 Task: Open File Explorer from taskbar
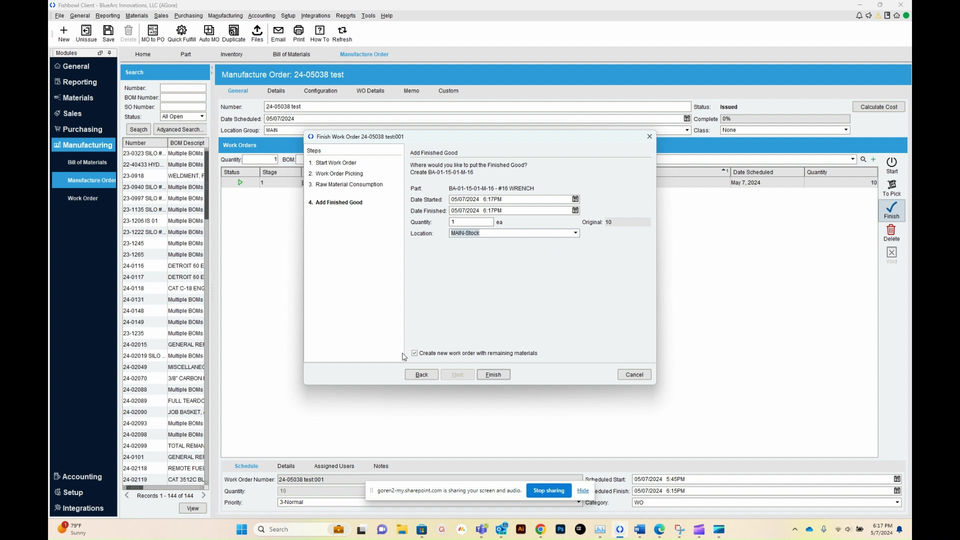click(x=402, y=529)
